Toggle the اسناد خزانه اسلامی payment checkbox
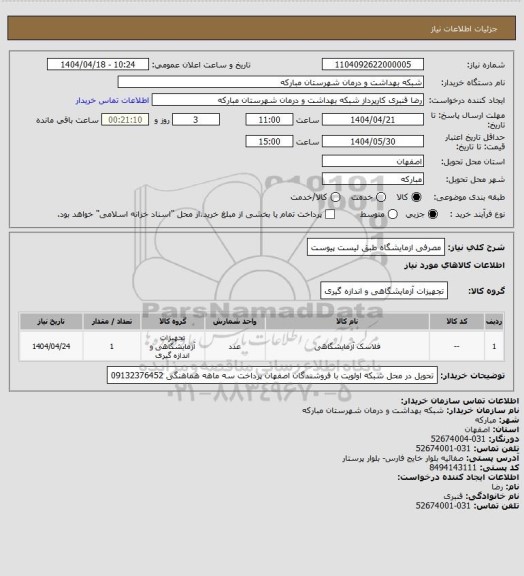 [330, 214]
